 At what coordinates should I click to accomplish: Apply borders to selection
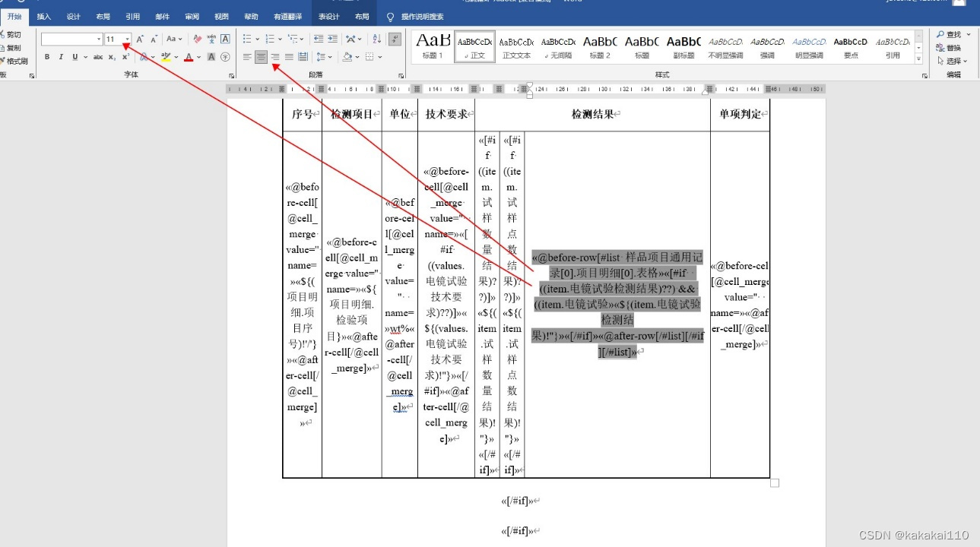click(x=369, y=57)
